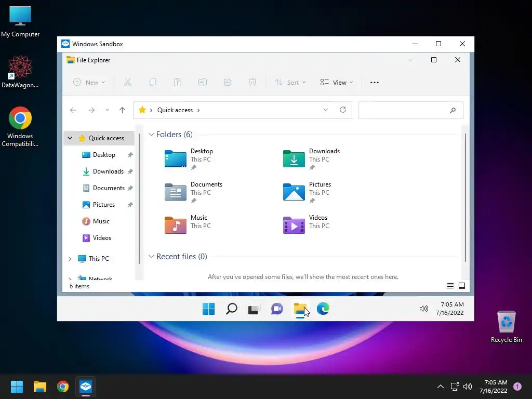The image size is (532, 399).
Task: Switch to details list view icon
Action: click(450, 286)
